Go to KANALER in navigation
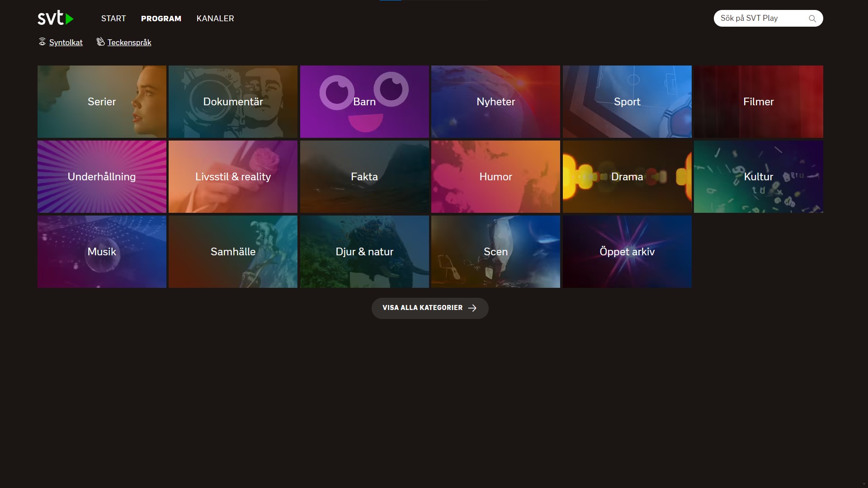868x488 pixels. click(215, 19)
